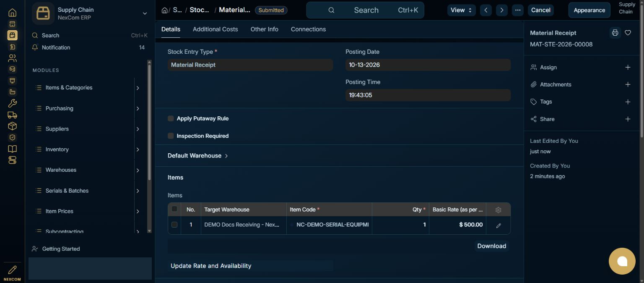Open the headset support icon in rail
This screenshot has width=644, height=283.
(12, 69)
